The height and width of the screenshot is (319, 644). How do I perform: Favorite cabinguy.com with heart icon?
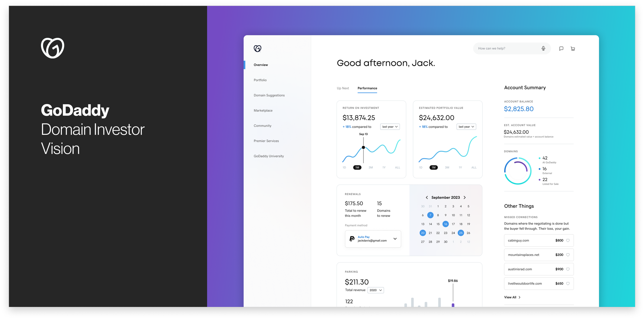pos(568,241)
